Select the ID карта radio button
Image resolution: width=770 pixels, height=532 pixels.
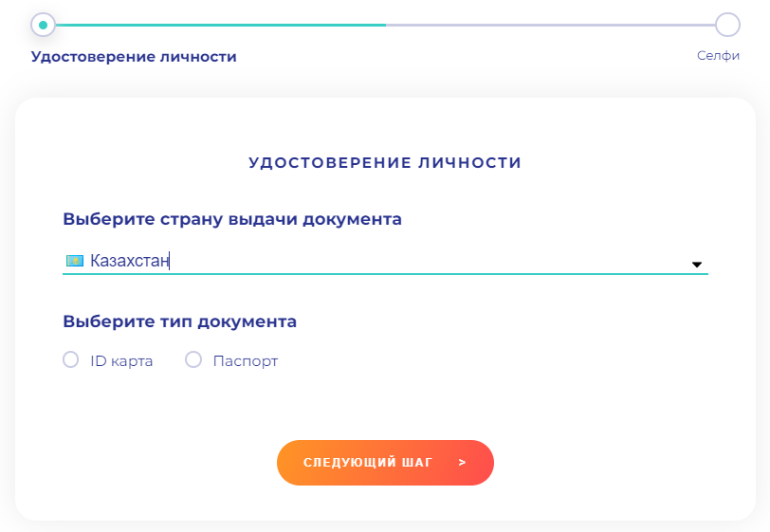pyautogui.click(x=70, y=360)
